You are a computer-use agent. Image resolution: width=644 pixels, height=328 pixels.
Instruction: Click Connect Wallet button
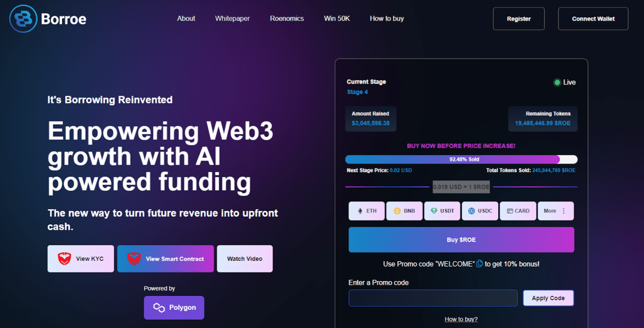(593, 19)
